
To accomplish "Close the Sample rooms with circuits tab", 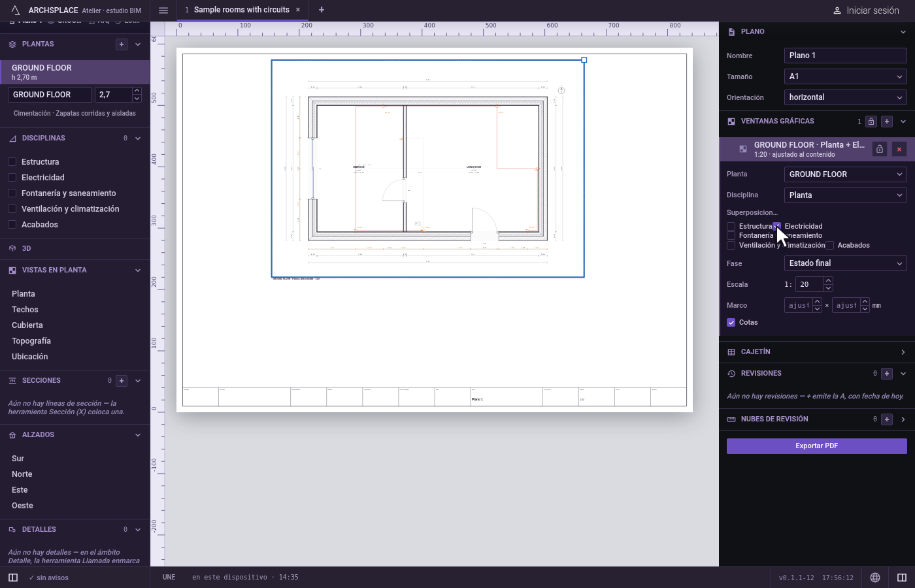I will (298, 10).
